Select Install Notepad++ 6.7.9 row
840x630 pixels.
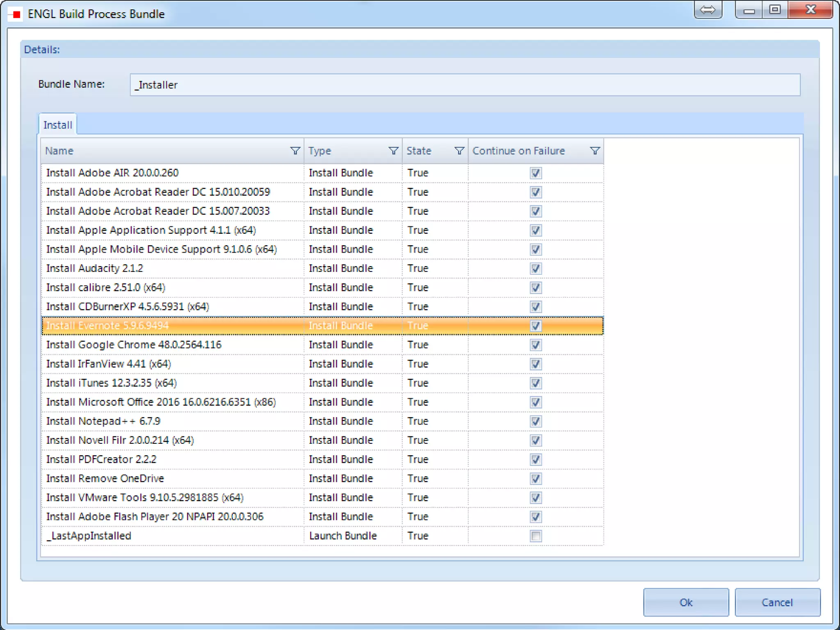pyautogui.click(x=322, y=421)
